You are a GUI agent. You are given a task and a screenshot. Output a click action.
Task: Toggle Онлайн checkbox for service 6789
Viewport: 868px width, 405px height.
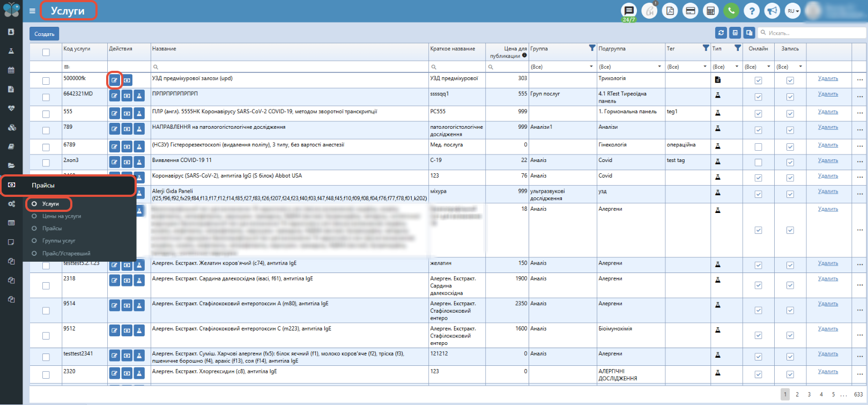pyautogui.click(x=758, y=147)
